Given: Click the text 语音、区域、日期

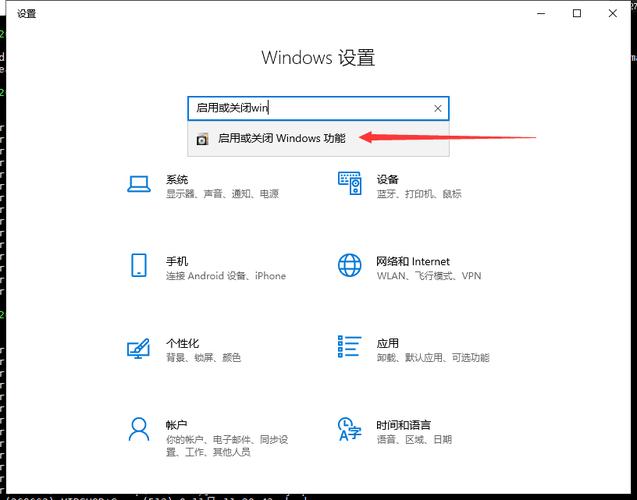Looking at the screenshot, I should pos(414,439).
